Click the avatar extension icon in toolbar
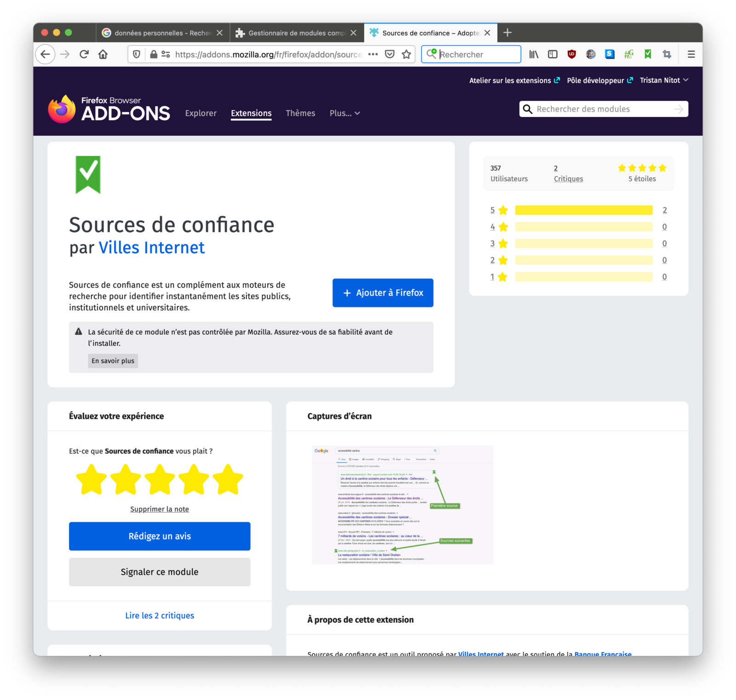Image resolution: width=736 pixels, height=700 pixels. 591,54
